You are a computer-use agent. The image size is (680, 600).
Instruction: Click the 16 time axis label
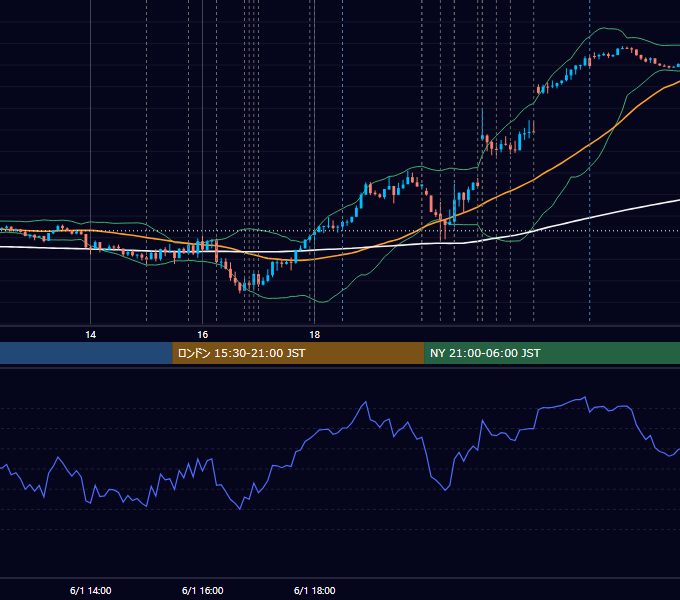click(203, 335)
